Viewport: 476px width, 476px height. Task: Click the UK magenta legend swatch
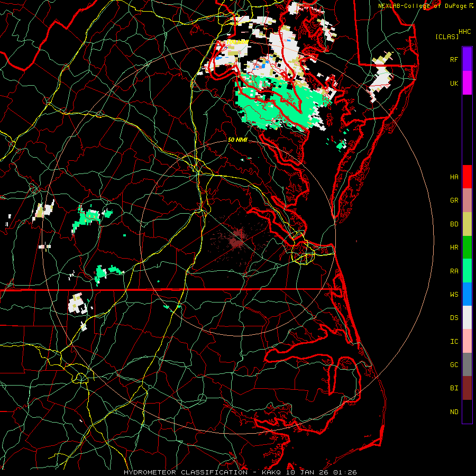tap(467, 83)
